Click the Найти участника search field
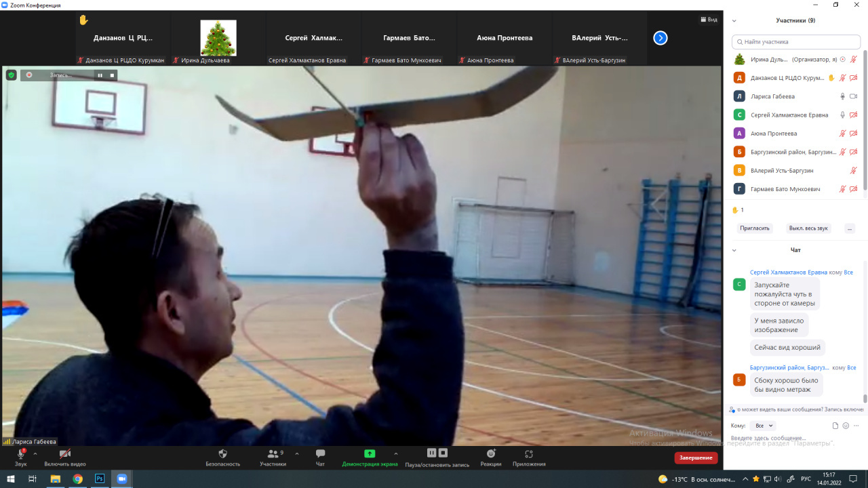Viewport: 868px width, 488px height. click(796, 42)
